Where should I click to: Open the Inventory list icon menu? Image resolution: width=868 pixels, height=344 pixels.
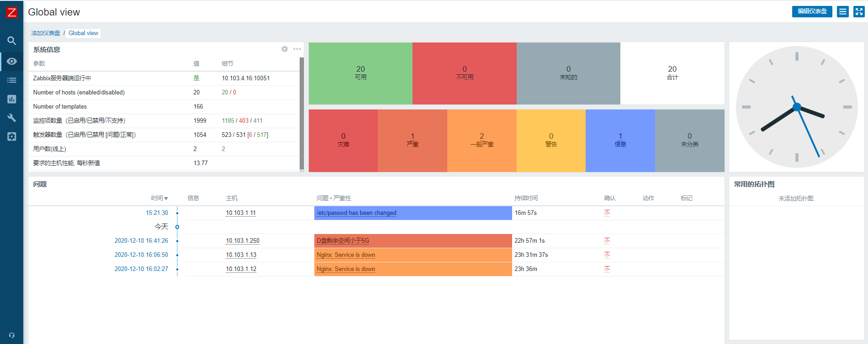click(12, 80)
